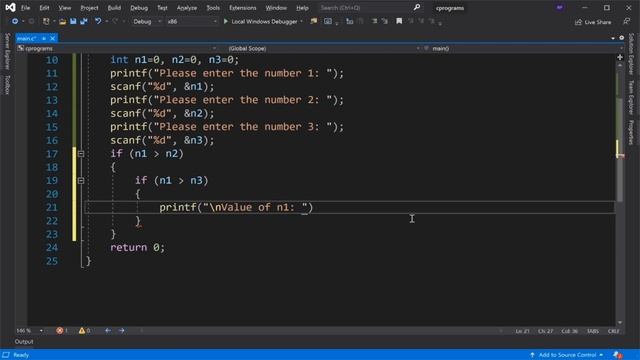The image size is (640, 360).
Task: Toggle pin on main.c tab
Action: [44, 38]
